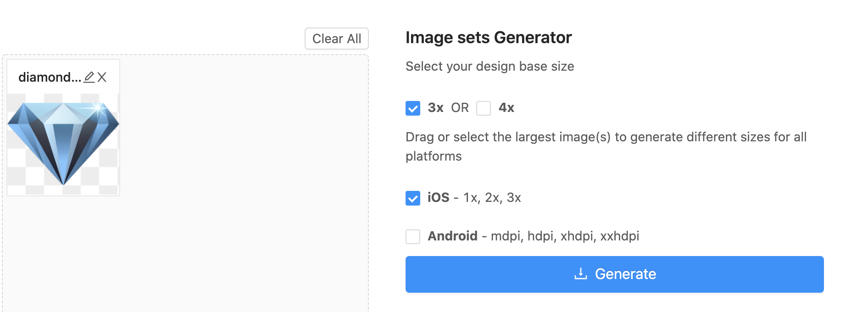Click the Image sets Generator heading
Screen dimensions: 868x312
488,38
